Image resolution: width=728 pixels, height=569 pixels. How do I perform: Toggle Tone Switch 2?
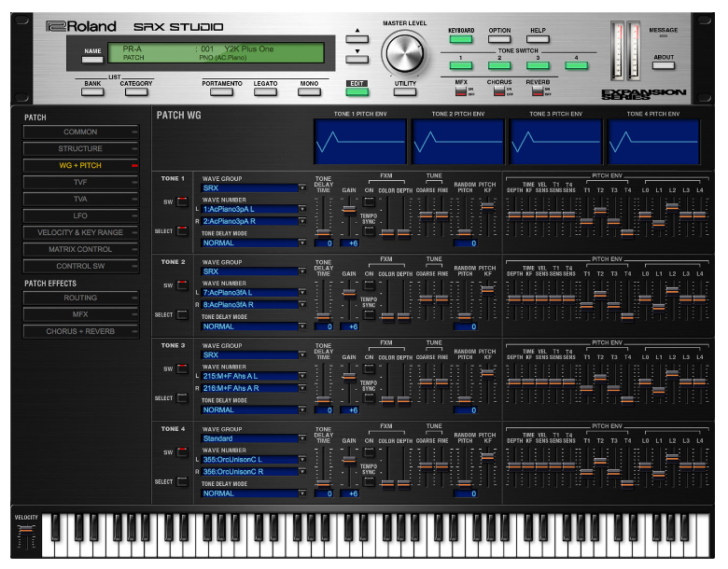(499, 65)
